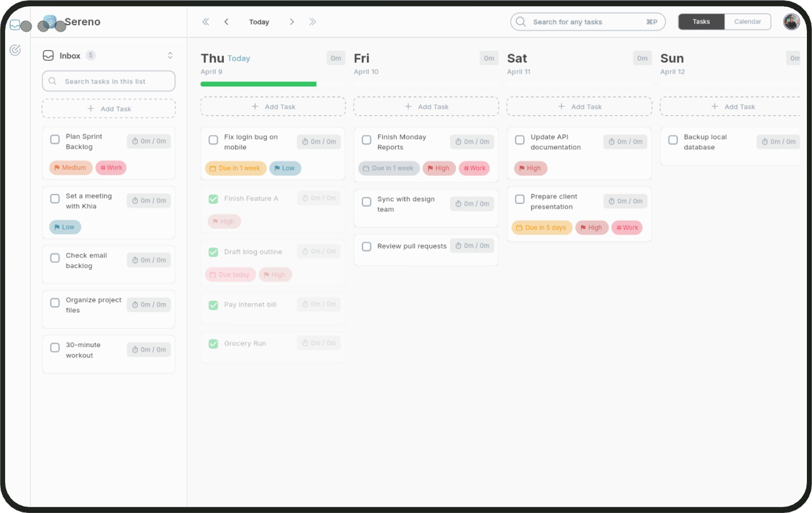Go to the next day with the right arrow
The height and width of the screenshot is (513, 812).
click(292, 21)
